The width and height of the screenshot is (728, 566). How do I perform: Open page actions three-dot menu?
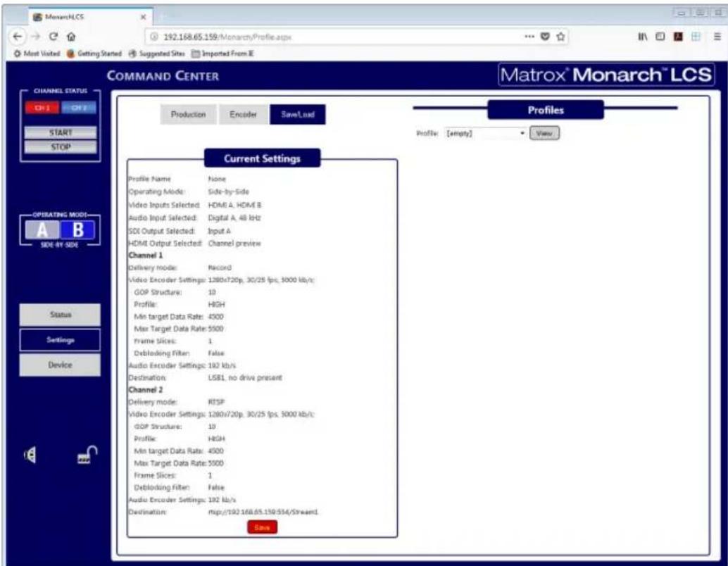529,36
